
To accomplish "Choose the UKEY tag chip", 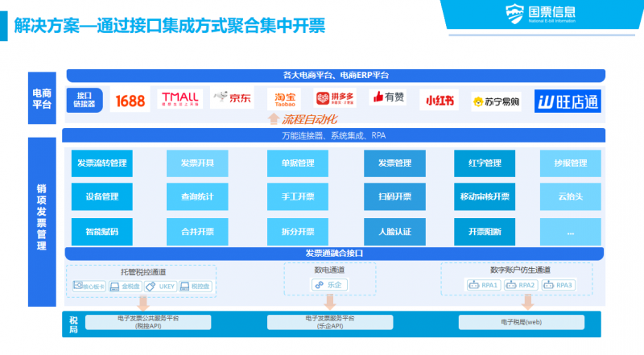I will [x=160, y=287].
